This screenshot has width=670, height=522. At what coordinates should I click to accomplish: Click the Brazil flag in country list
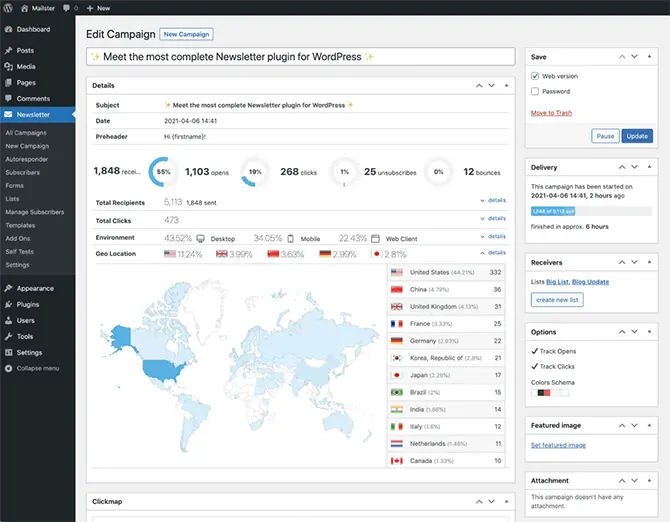click(397, 392)
